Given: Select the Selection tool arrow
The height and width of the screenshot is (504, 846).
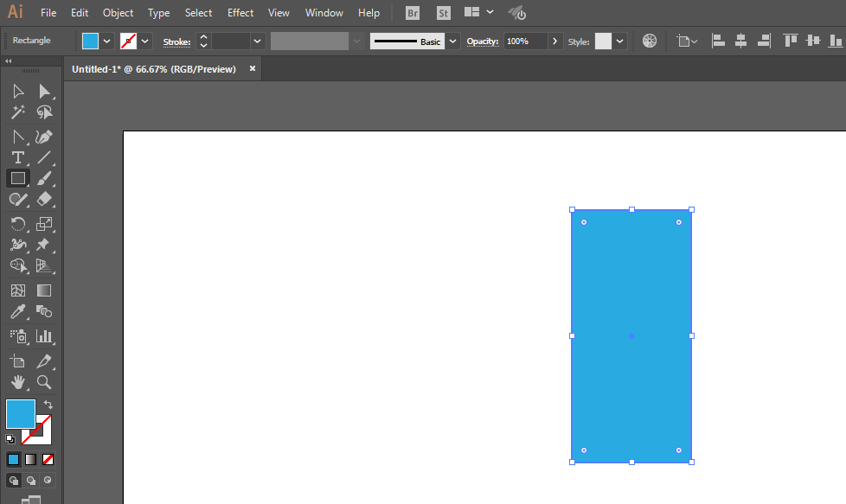Looking at the screenshot, I should [18, 91].
